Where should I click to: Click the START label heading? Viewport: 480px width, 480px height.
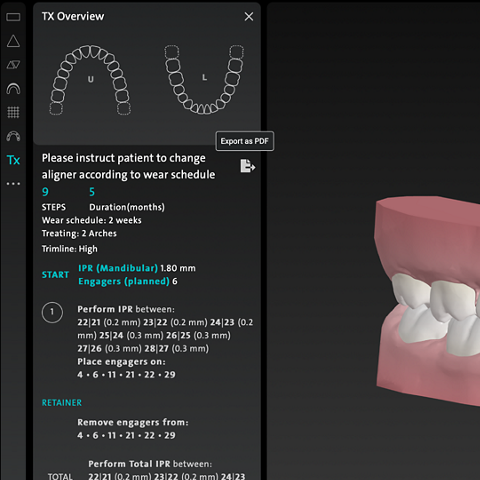pyautogui.click(x=55, y=275)
